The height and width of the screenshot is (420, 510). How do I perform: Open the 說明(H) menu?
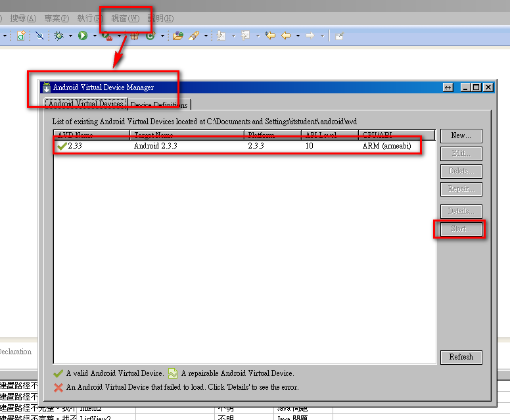[160, 18]
